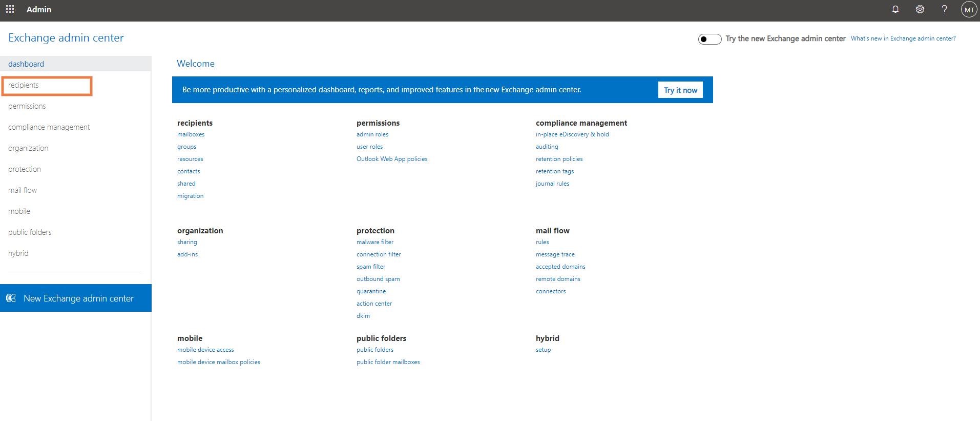Screen dimensions: 980x421
Task: Open the contacts link
Action: tap(189, 171)
